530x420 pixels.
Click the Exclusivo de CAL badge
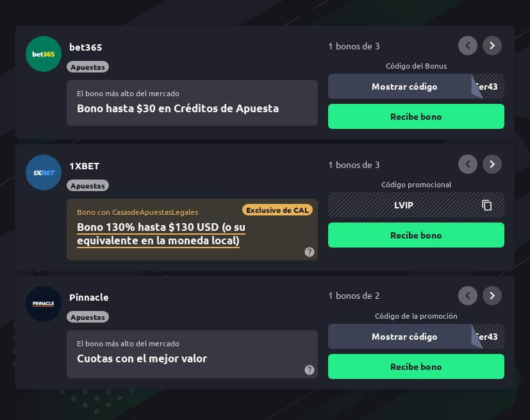click(x=277, y=210)
